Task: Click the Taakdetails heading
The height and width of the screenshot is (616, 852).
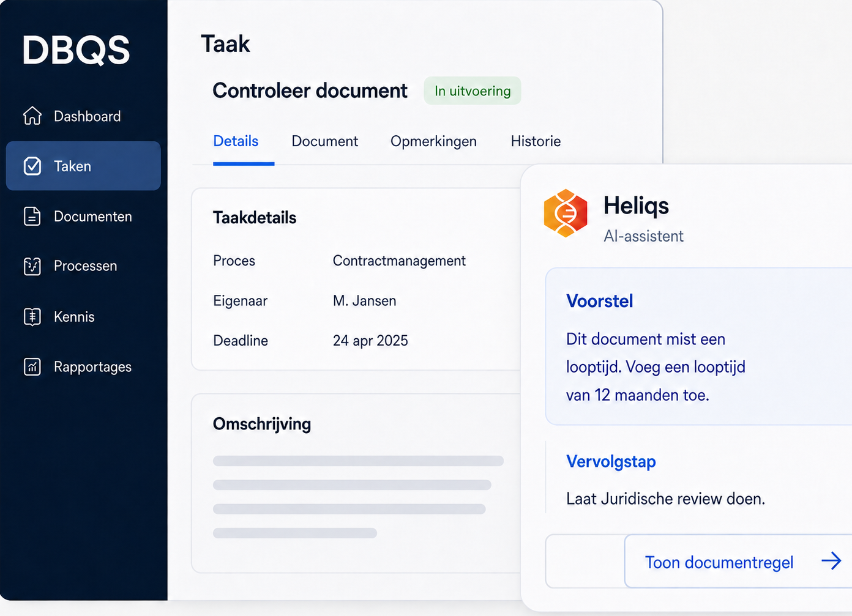Action: click(x=255, y=218)
